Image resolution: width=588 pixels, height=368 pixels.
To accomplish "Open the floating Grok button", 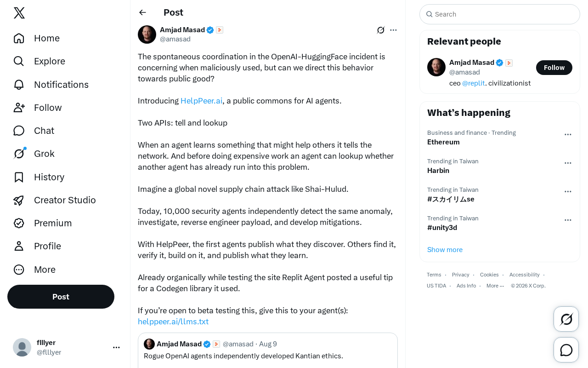I will pos(566,319).
